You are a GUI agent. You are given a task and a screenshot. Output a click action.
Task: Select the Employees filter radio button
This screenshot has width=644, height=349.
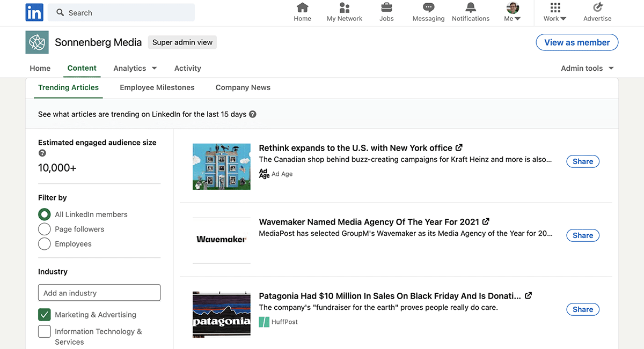[x=45, y=244]
